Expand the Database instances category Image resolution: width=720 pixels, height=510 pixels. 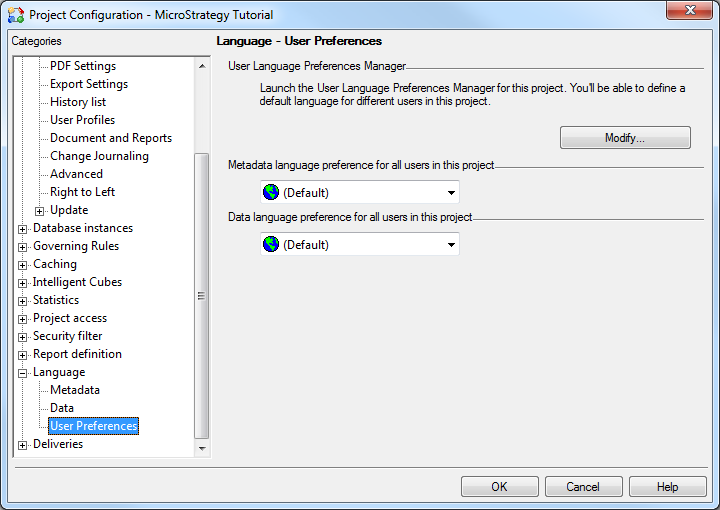tap(23, 228)
